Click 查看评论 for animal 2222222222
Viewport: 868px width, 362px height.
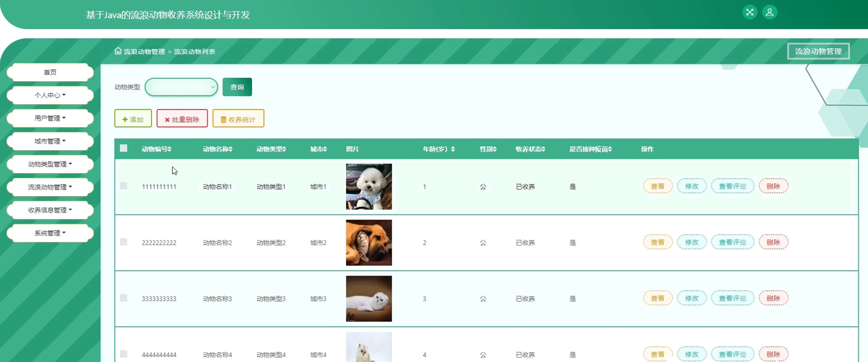coord(733,242)
